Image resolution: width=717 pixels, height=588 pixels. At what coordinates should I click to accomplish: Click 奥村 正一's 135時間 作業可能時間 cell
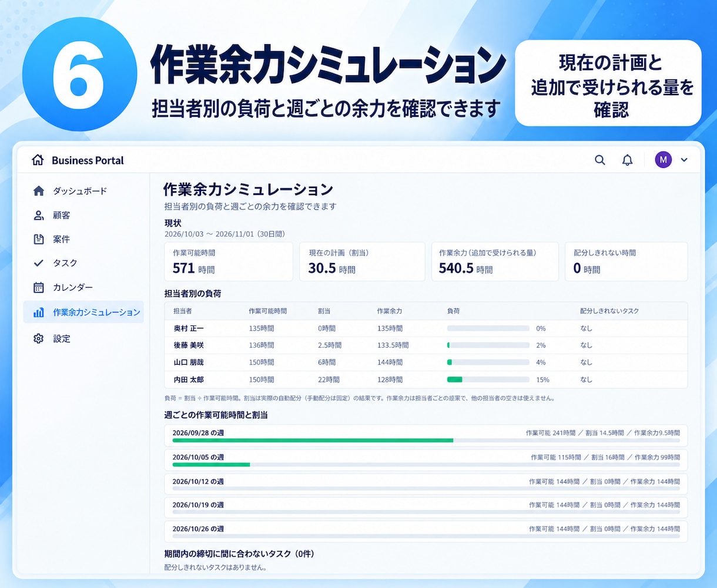click(x=262, y=328)
